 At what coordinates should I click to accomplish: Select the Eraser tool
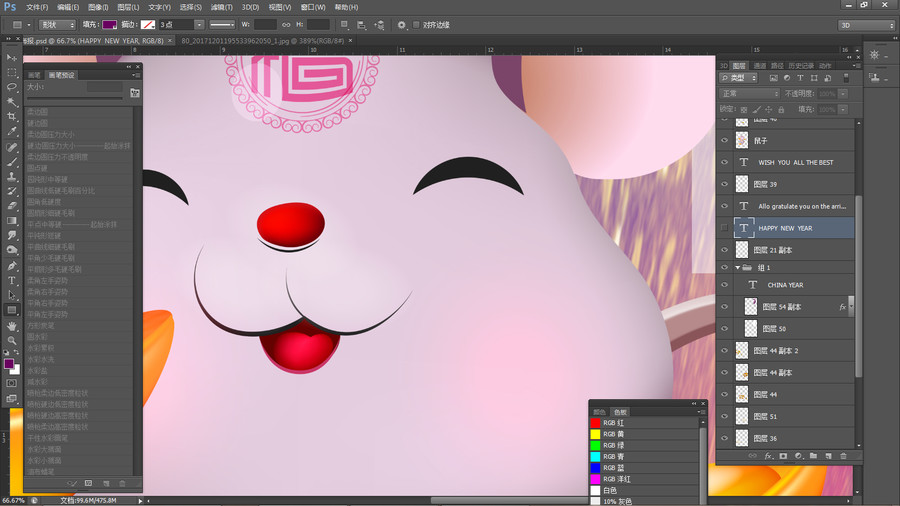pyautogui.click(x=11, y=207)
